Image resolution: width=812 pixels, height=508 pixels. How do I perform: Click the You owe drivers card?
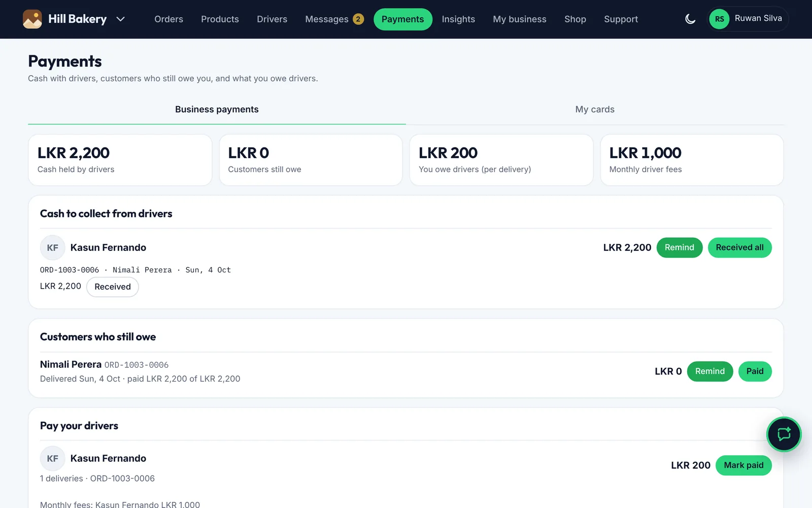coord(501,160)
